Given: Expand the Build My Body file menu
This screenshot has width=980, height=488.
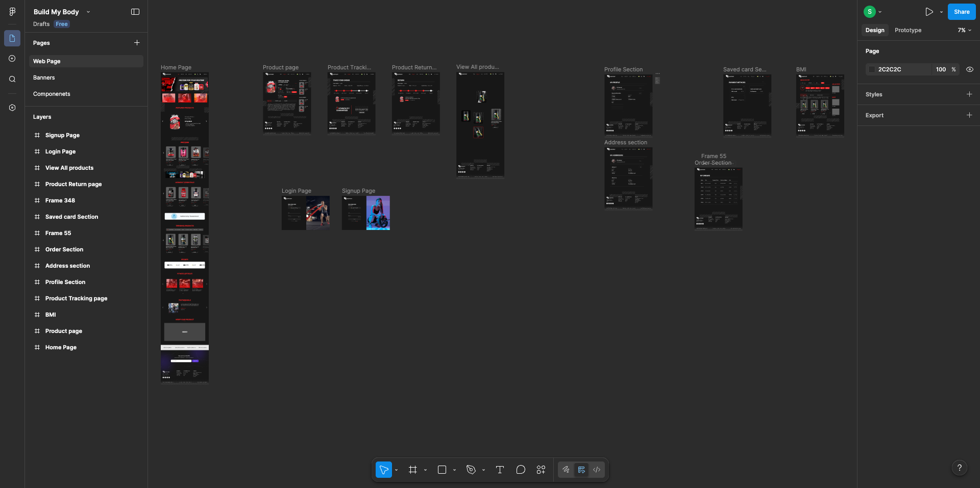Looking at the screenshot, I should coord(88,12).
